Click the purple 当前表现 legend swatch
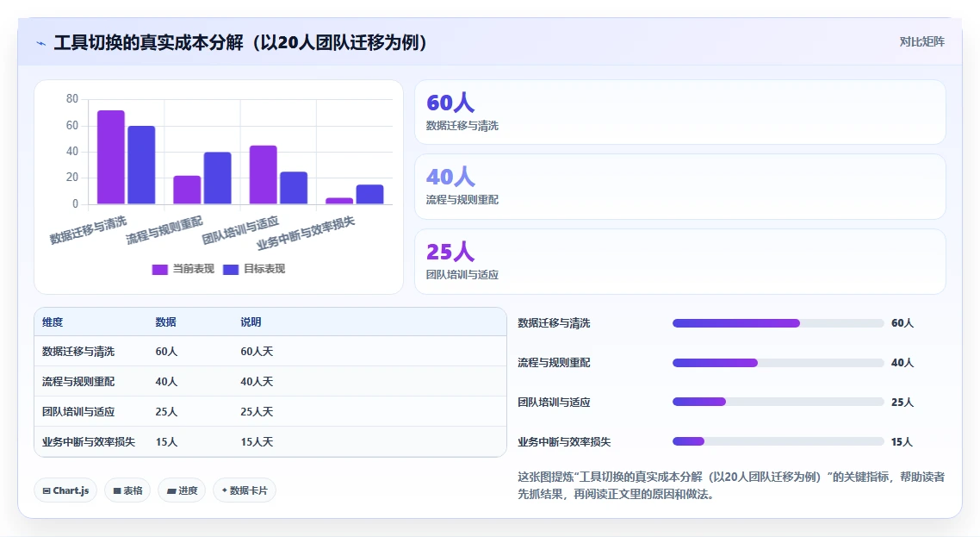This screenshot has width=980, height=537. pos(160,270)
